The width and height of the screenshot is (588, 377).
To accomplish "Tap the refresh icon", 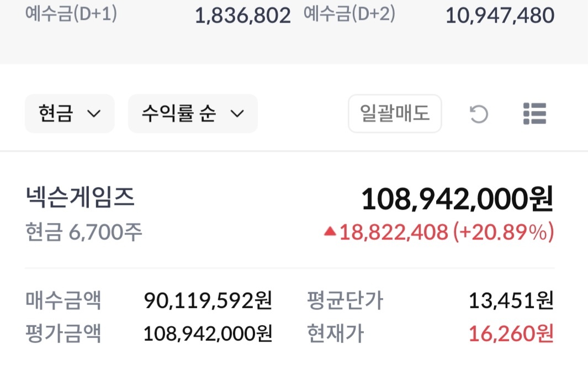I will tap(479, 114).
